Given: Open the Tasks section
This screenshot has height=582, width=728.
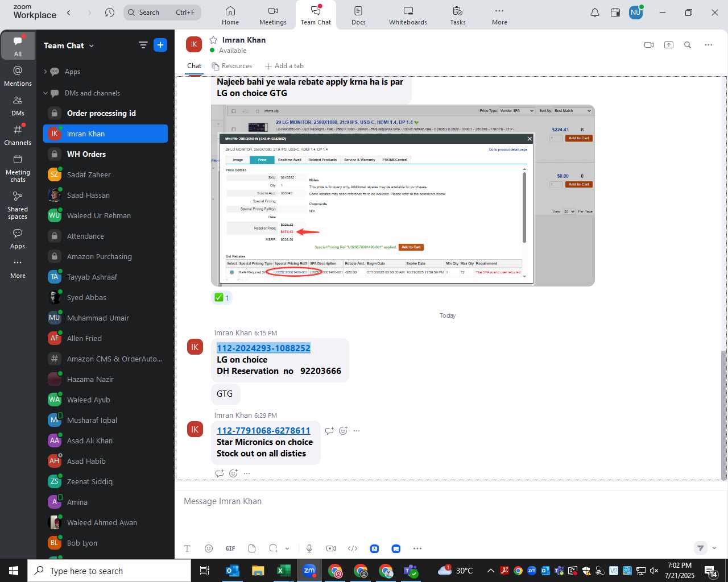Looking at the screenshot, I should [x=458, y=15].
